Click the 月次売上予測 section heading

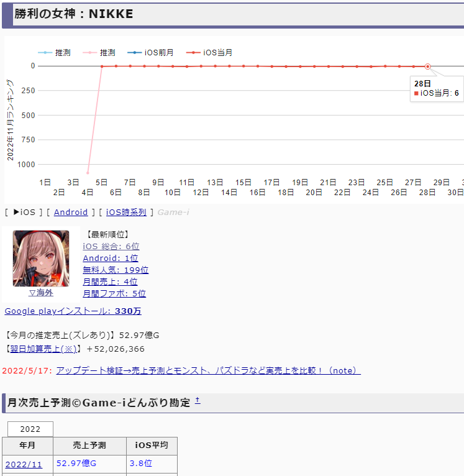pos(99,403)
